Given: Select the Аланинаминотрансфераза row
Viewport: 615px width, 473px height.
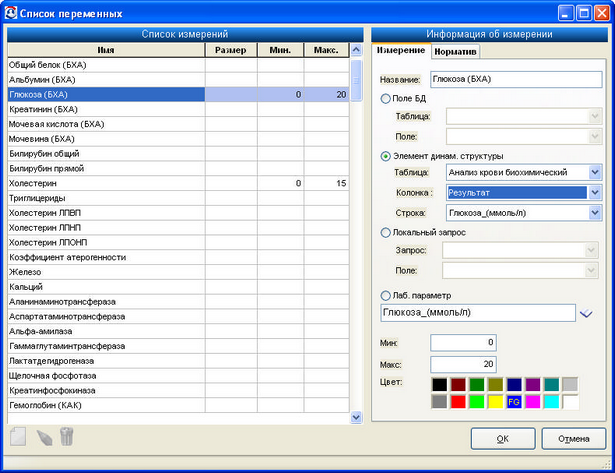Looking at the screenshot, I should coord(178,302).
